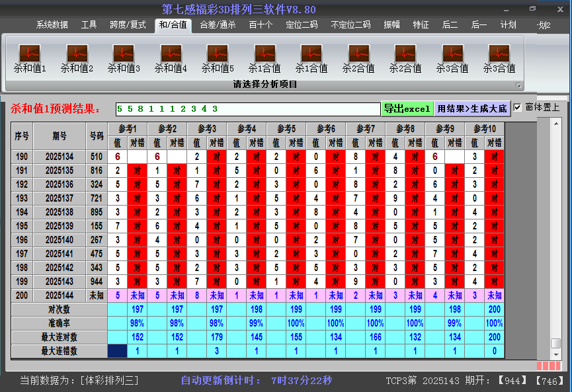
Task: Open the 杀和值5 analysis icon
Action: [218, 58]
